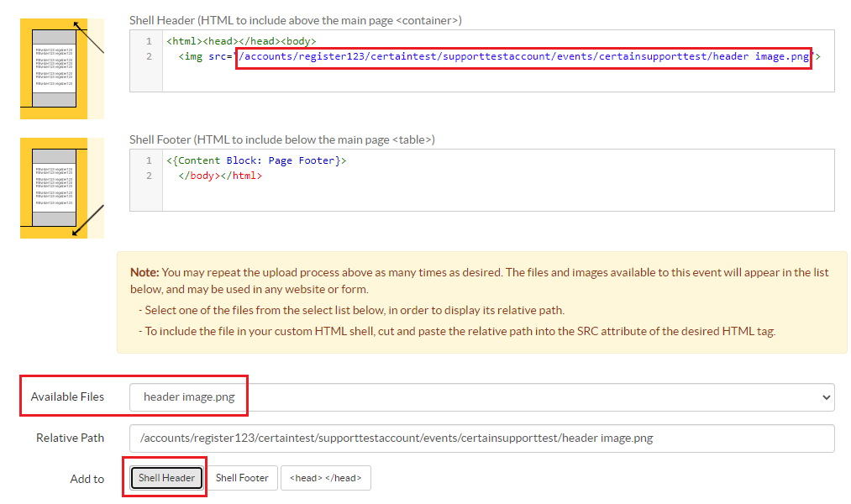The image size is (851, 504).
Task: Open the Available Files dropdown
Action: click(481, 397)
